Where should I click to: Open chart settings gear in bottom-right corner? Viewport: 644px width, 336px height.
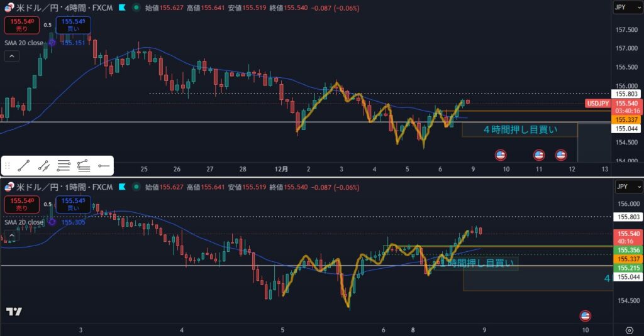pos(629,330)
